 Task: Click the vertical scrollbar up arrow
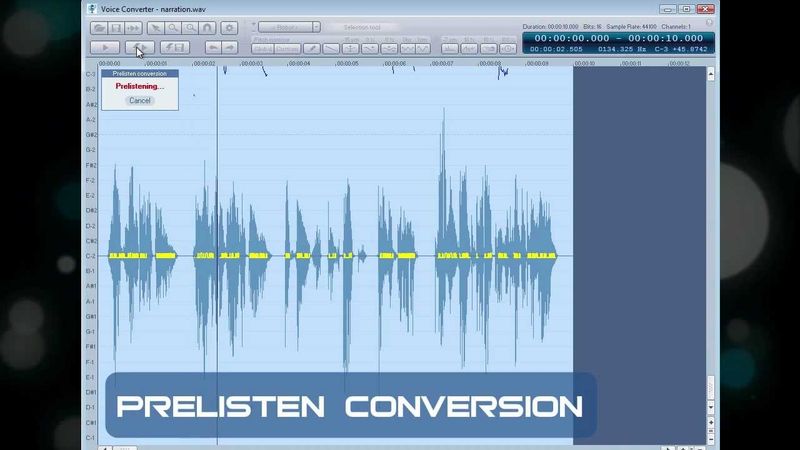pos(711,74)
